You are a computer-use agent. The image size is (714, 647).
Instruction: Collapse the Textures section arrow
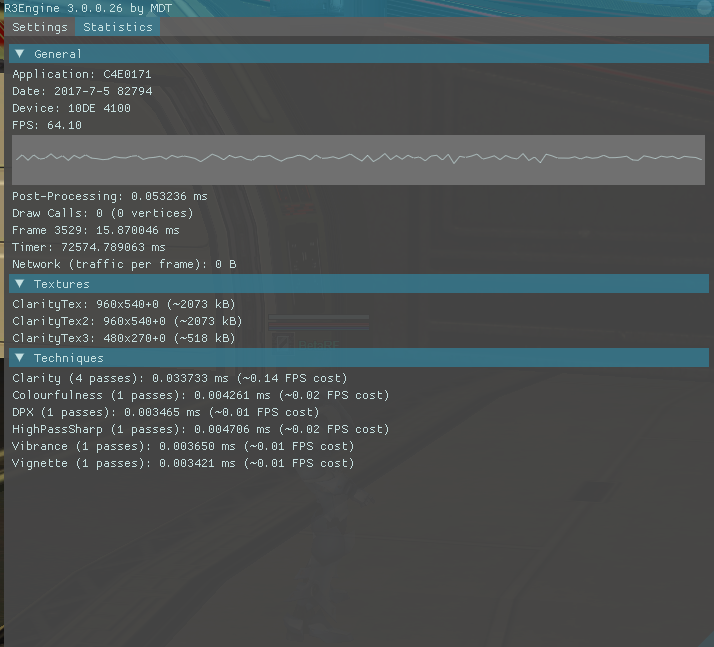20,284
